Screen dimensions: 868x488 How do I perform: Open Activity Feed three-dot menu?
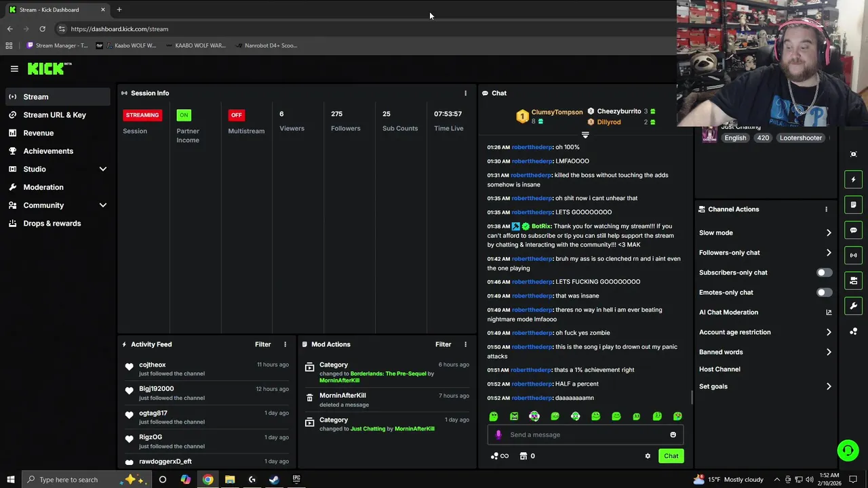(285, 344)
